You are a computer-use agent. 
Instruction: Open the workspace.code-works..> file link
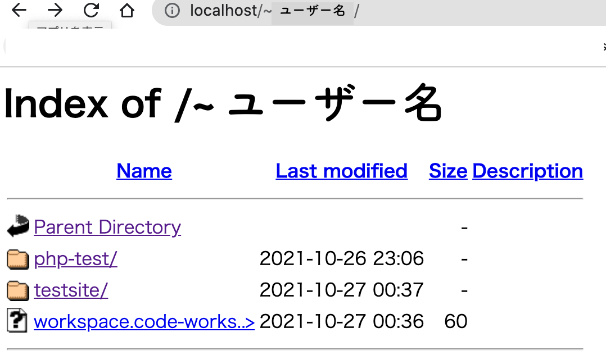coord(144,321)
